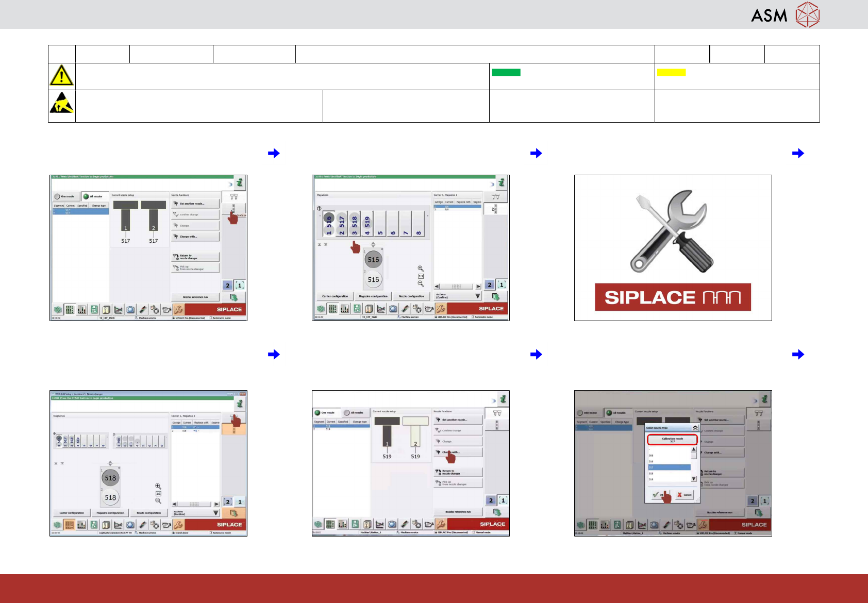868x603 pixels.
Task: Click Nozzles reference run in 517 setup screen
Action: (x=195, y=297)
